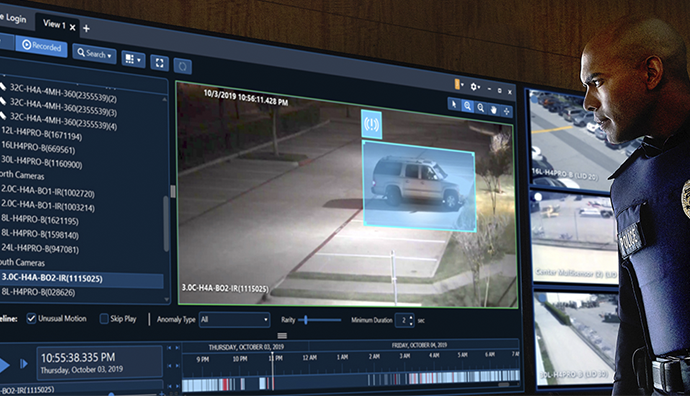Step forward one frame
This screenshot has width=690, height=396.
24,363
